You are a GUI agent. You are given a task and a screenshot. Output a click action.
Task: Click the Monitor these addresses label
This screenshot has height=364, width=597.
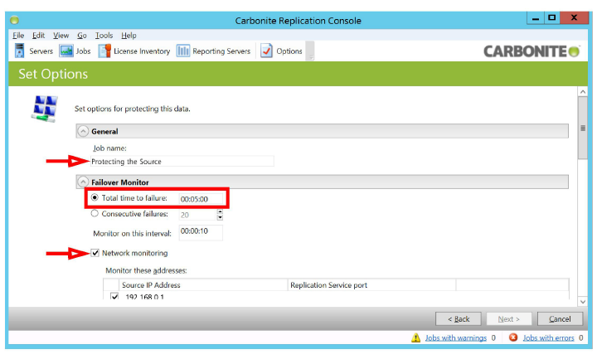[146, 270]
